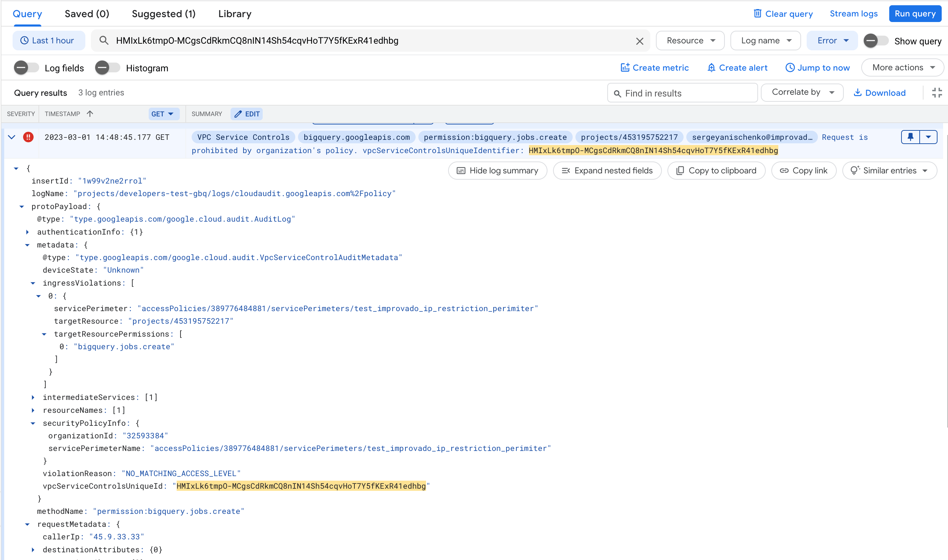The width and height of the screenshot is (948, 560).
Task: Download the query results
Action: (x=880, y=92)
